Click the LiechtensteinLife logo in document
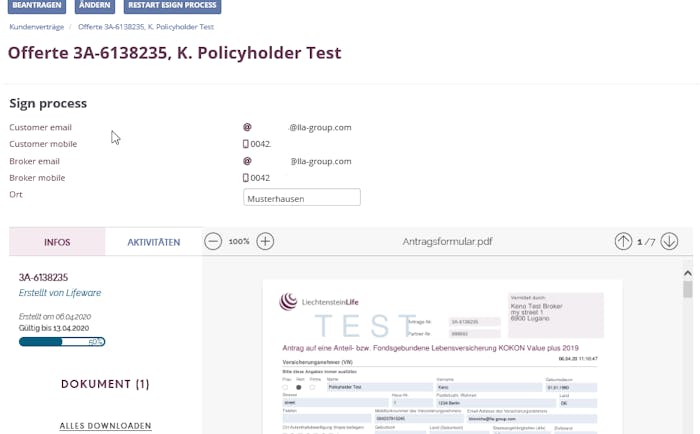 [x=319, y=302]
